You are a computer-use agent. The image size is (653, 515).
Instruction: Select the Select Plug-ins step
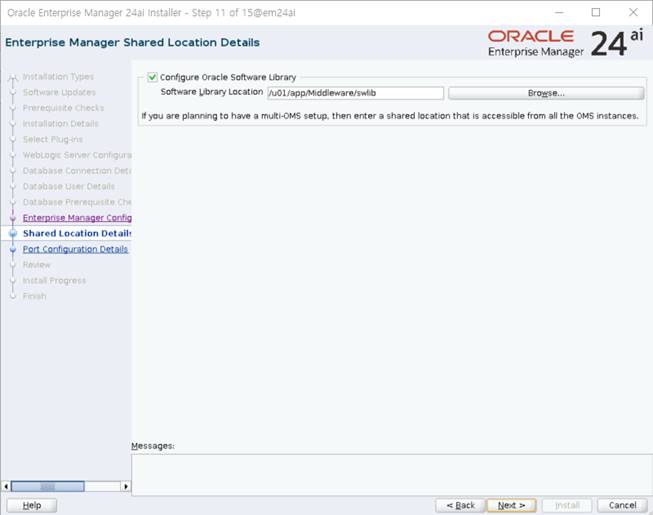click(53, 139)
